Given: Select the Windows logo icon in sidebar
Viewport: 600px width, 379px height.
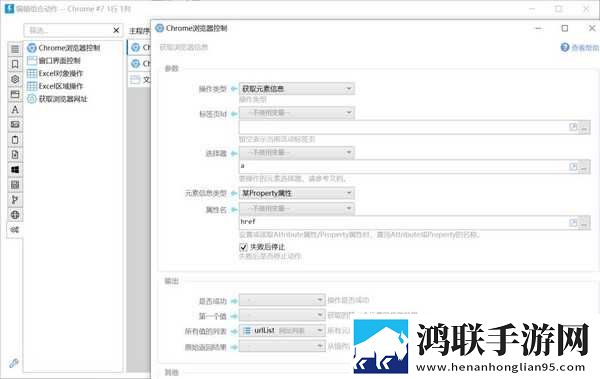Looking at the screenshot, I should tap(15, 170).
